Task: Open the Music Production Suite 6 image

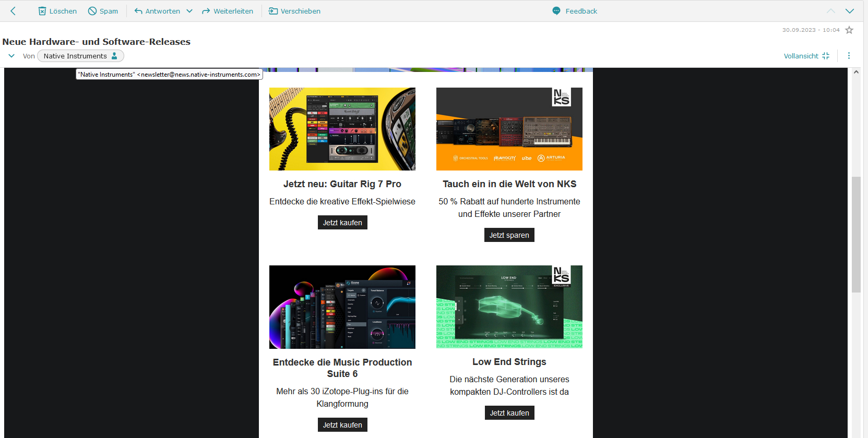Action: [x=342, y=307]
